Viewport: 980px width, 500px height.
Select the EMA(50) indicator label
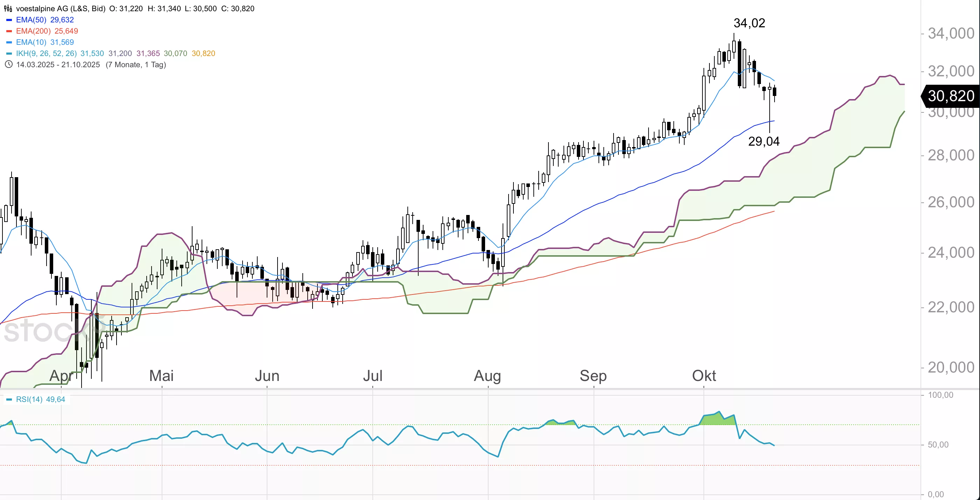31,20
